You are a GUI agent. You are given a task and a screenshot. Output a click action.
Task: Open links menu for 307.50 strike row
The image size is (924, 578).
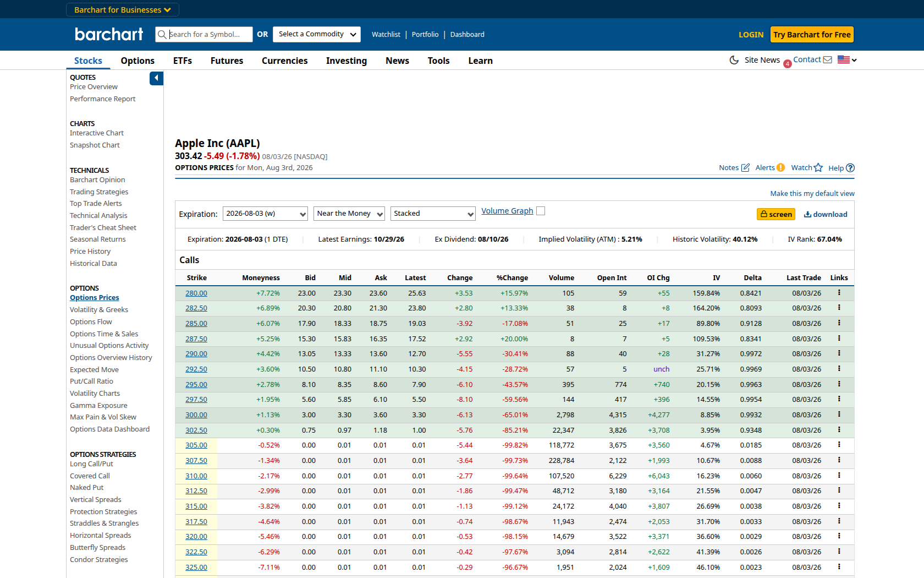tap(839, 460)
